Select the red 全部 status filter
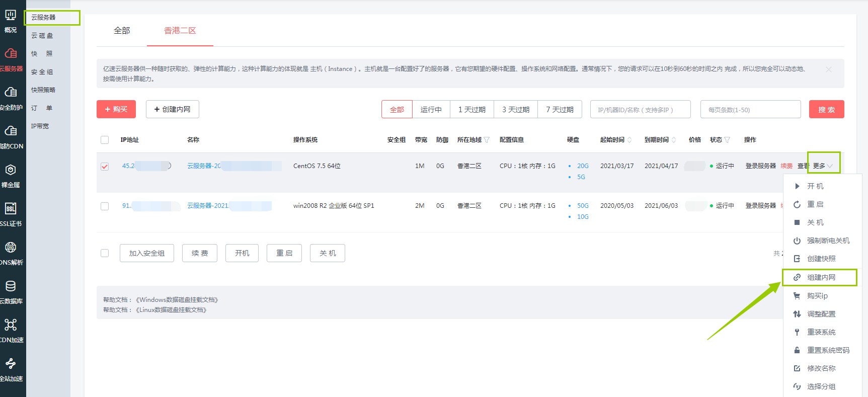The width and height of the screenshot is (868, 397). (x=397, y=110)
